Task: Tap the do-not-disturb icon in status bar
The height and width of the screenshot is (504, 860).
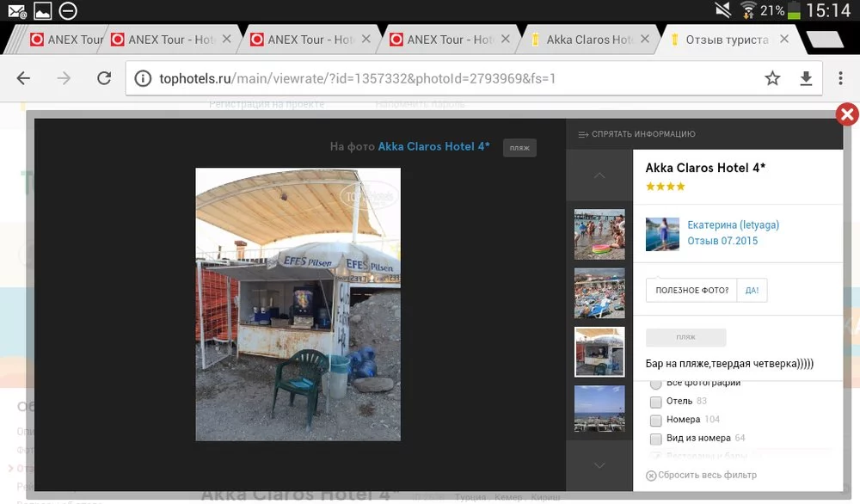Action: pyautogui.click(x=68, y=10)
